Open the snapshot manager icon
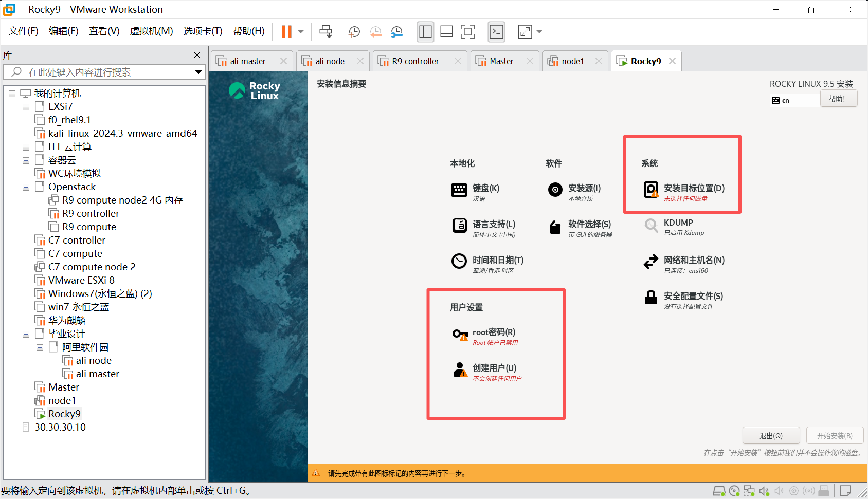The width and height of the screenshot is (868, 499). (397, 32)
